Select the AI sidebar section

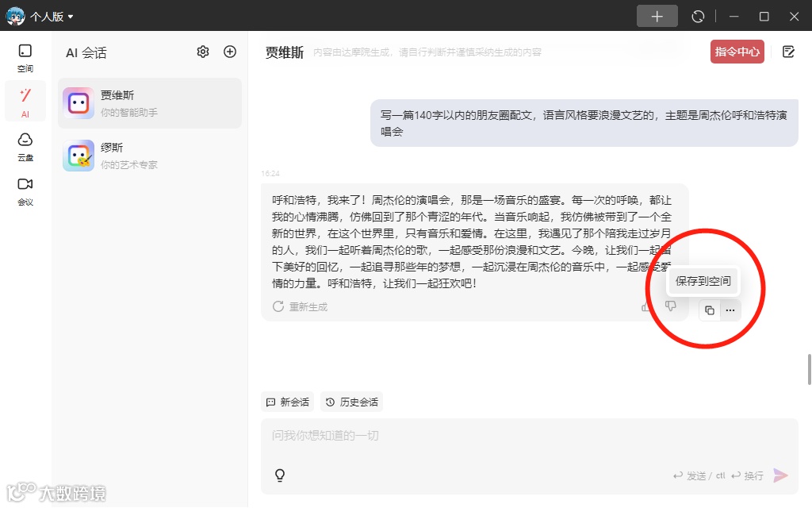(25, 102)
